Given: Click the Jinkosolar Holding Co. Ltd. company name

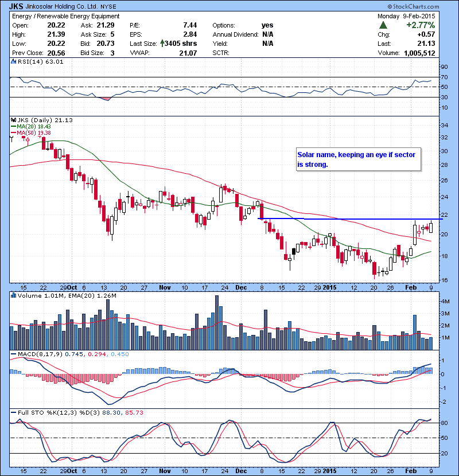Looking at the screenshot, I should [61, 6].
